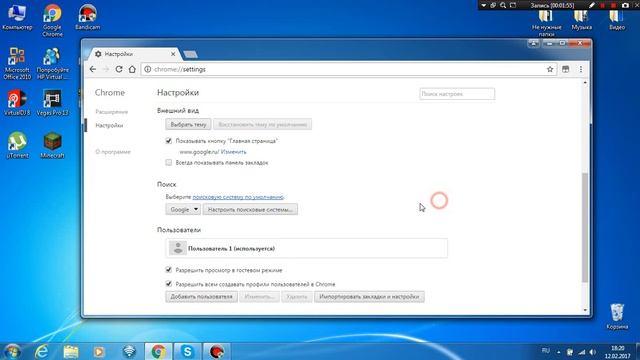Select the Музыка desktop folder
Image resolution: width=640 pixels, height=360 pixels.
tap(582, 20)
